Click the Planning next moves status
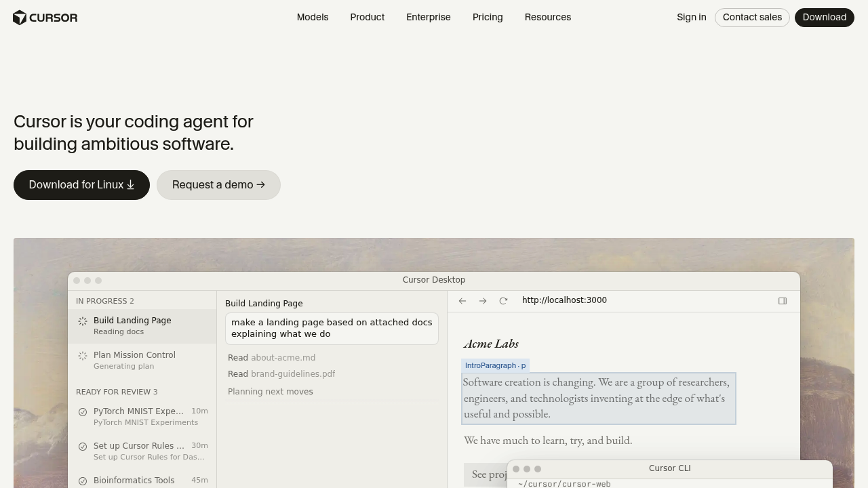 pos(271,392)
